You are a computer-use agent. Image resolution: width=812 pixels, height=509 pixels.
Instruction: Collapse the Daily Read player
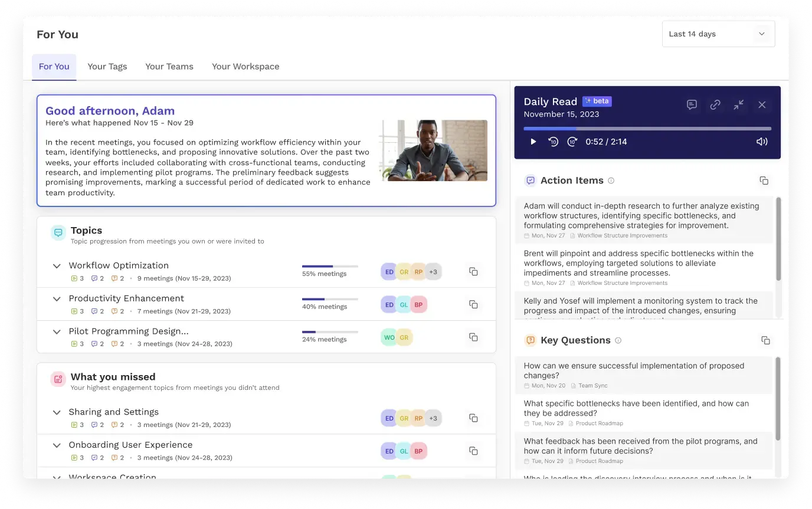(x=738, y=104)
